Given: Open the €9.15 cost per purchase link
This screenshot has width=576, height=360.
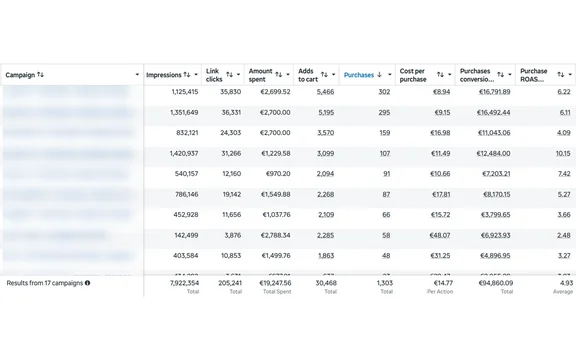Looking at the screenshot, I should [442, 112].
